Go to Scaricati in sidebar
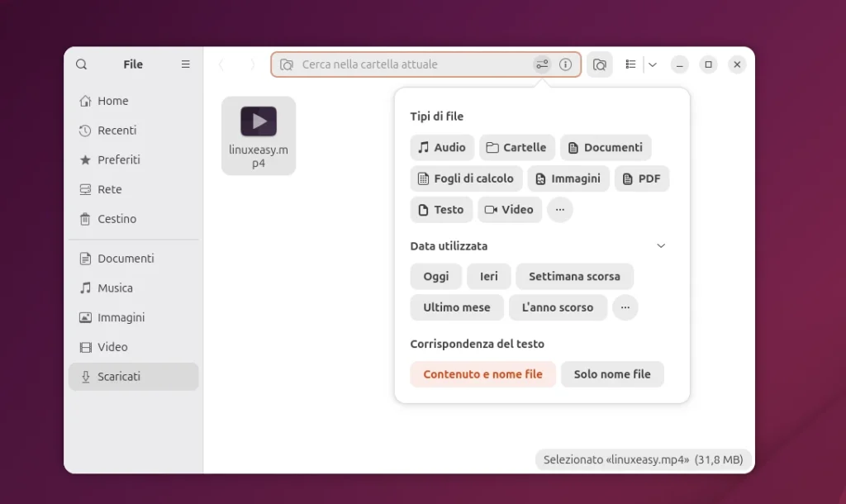 (x=119, y=377)
